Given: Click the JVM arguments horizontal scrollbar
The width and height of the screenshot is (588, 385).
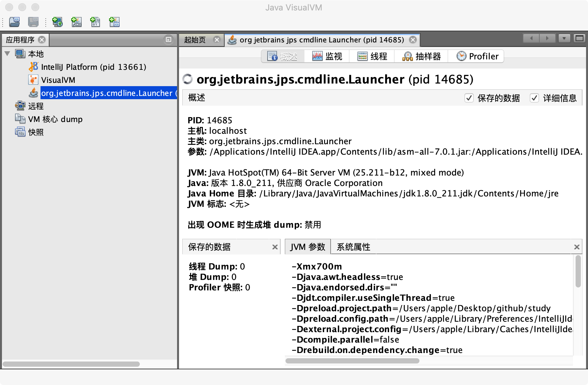Looking at the screenshot, I should point(352,361).
